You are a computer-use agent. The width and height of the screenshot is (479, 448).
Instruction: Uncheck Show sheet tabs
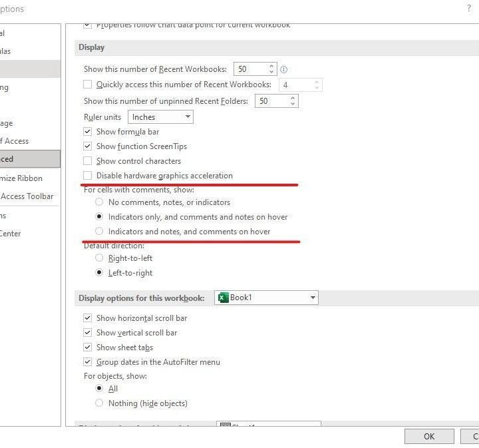point(87,347)
